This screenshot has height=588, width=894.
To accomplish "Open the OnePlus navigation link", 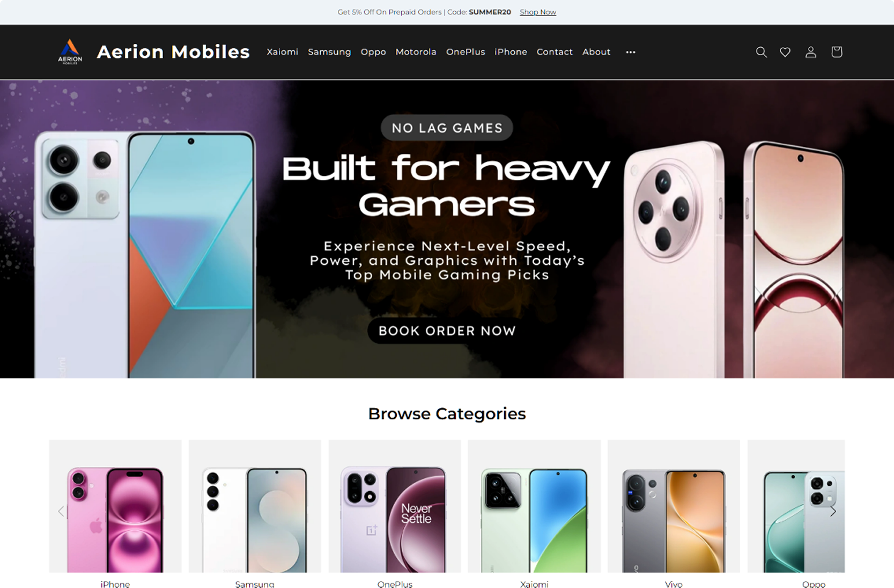I will (466, 52).
